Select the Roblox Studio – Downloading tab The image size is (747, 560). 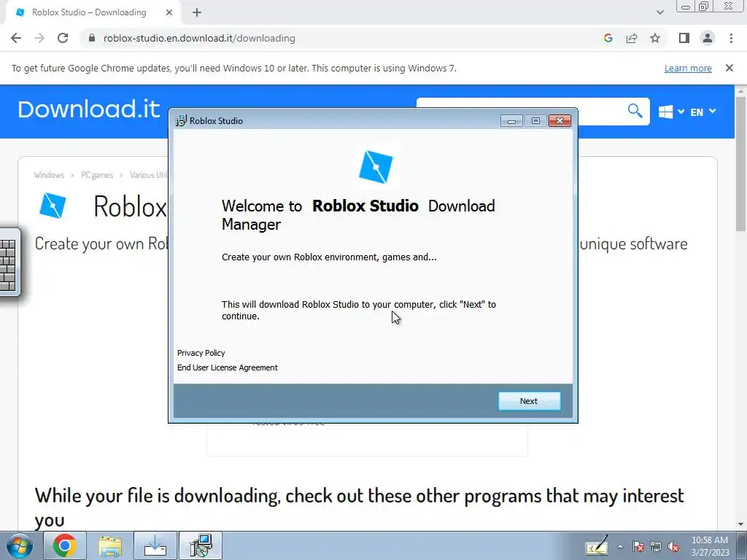pyautogui.click(x=93, y=12)
